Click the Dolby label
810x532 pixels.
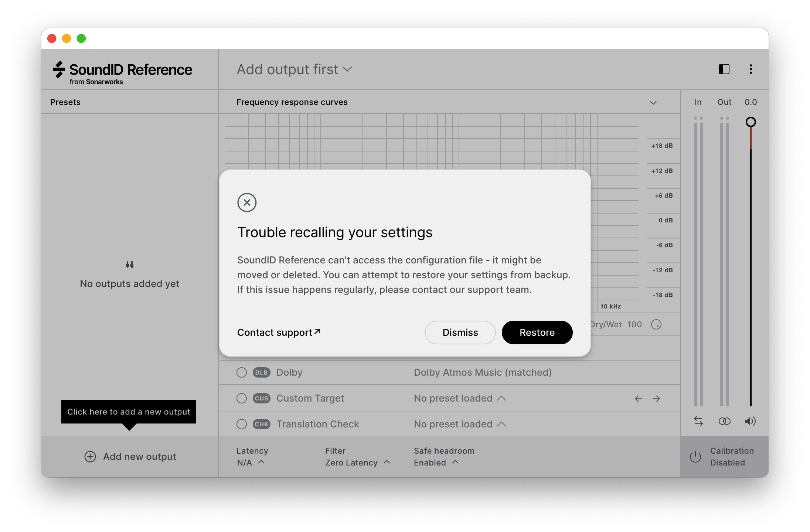289,372
